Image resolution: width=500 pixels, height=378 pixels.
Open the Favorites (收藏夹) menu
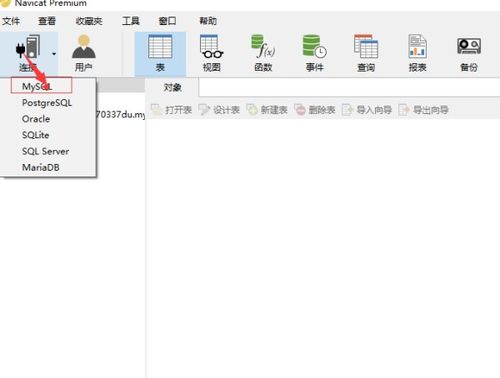[x=89, y=21]
